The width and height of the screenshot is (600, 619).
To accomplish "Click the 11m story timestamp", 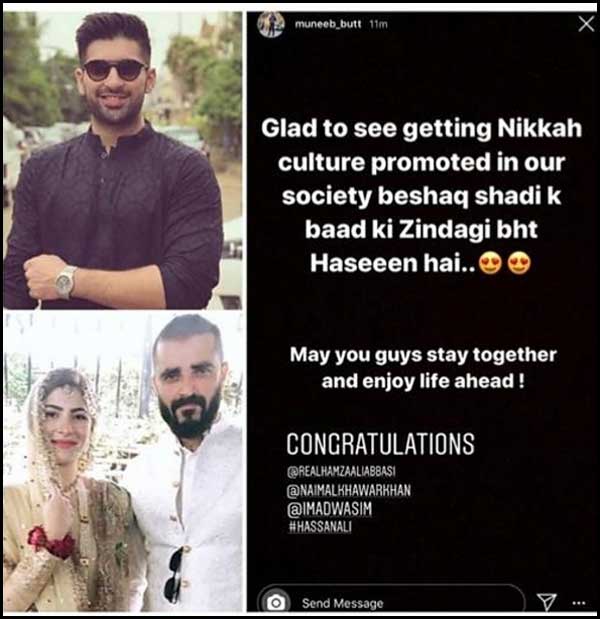I will click(379, 24).
